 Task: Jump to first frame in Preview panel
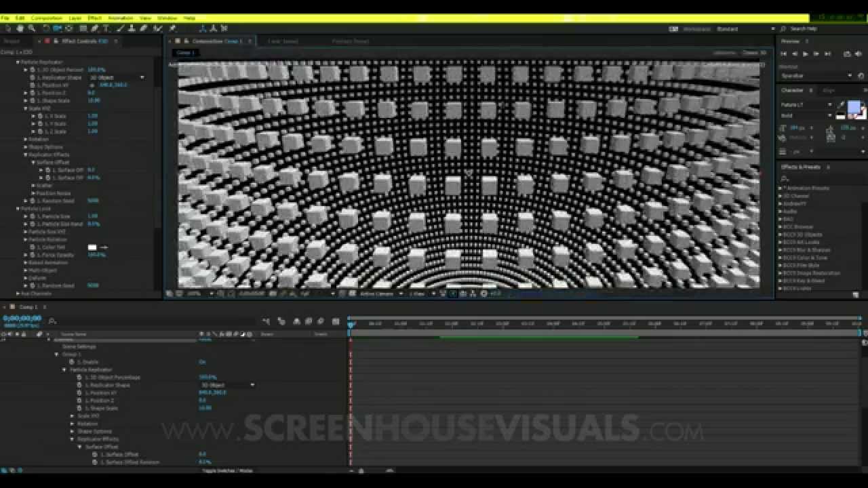pyautogui.click(x=784, y=54)
